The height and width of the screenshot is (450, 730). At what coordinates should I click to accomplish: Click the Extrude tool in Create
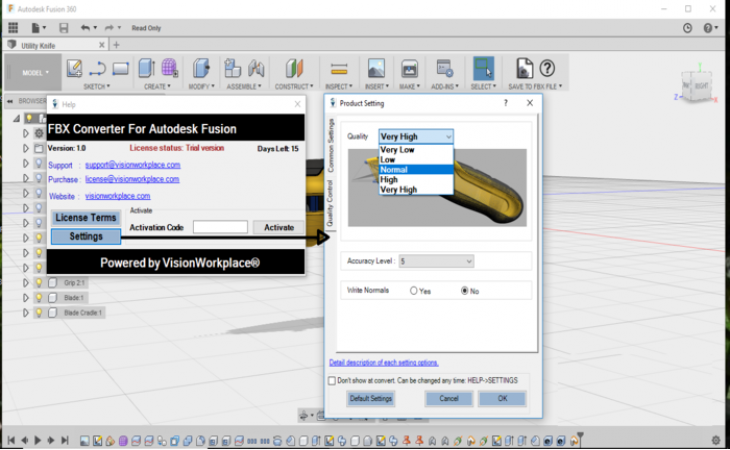(x=147, y=68)
